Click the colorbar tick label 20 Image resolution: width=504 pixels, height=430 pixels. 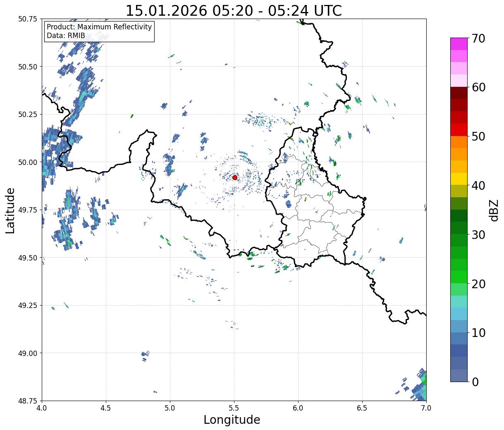coord(478,284)
